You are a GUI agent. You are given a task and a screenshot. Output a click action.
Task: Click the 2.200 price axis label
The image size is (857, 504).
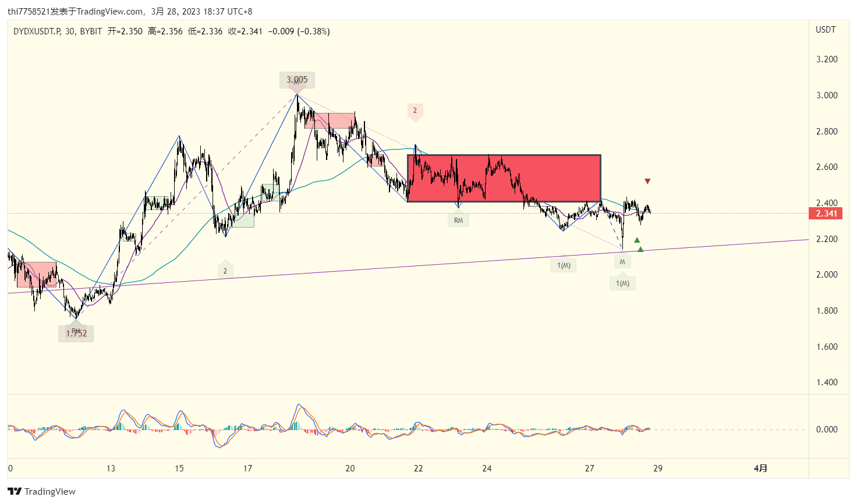pyautogui.click(x=827, y=239)
